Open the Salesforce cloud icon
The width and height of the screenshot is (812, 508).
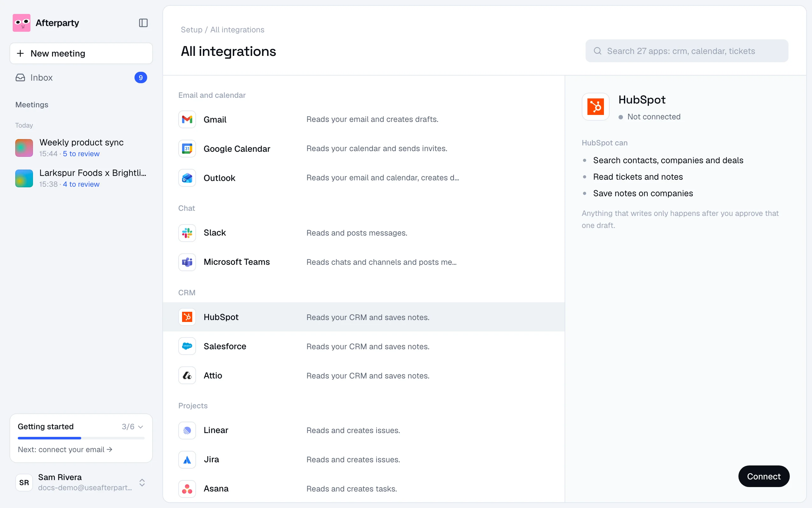point(187,346)
